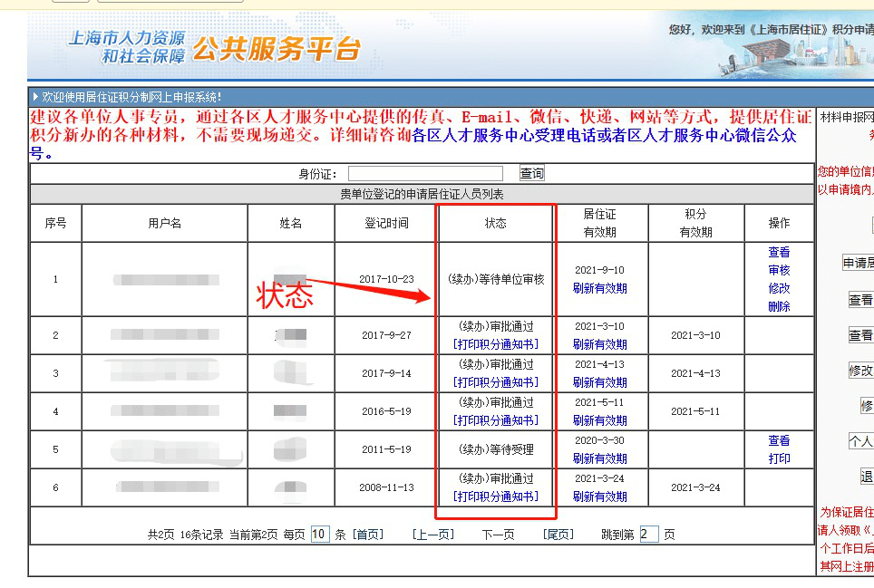Jump to 尾页 last page
Image resolution: width=874 pixels, height=588 pixels.
pos(558,535)
